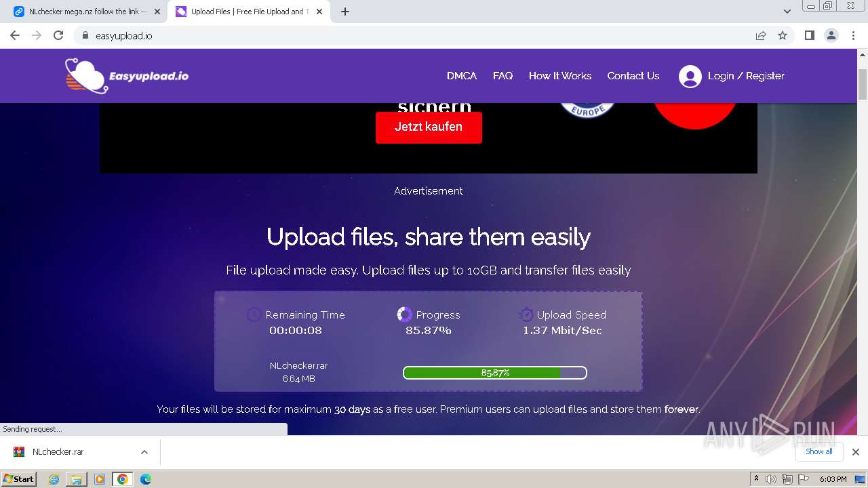Viewport: 868px width, 488px height.
Task: Click the Jetzt kaufen ad button
Action: [x=429, y=127]
